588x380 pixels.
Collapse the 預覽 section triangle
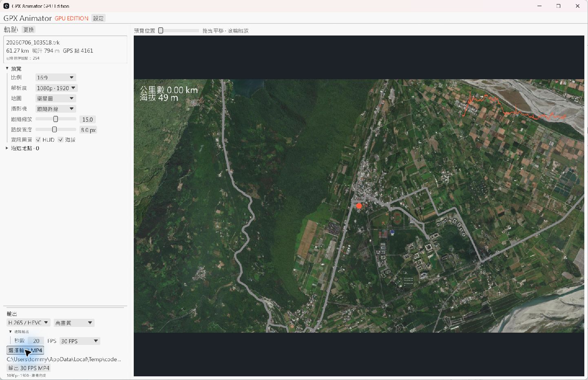[7, 69]
